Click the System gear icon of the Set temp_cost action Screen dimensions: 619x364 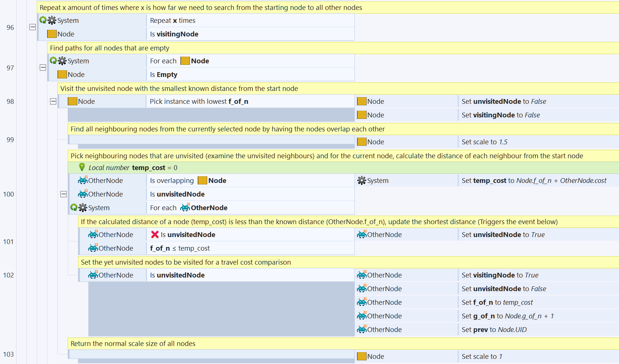coord(362,181)
